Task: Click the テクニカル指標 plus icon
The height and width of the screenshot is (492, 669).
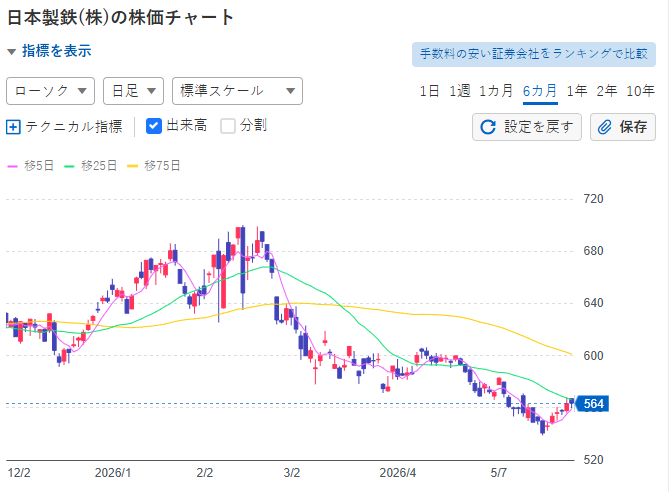Action: [x=13, y=127]
